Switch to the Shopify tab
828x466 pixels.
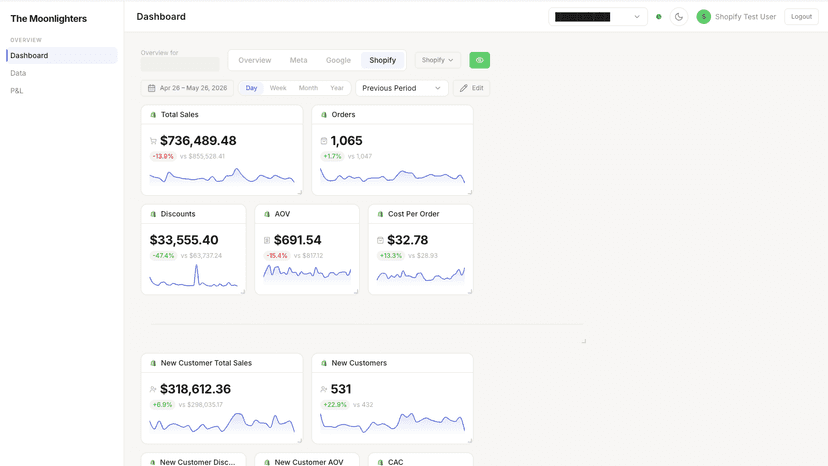tap(383, 60)
